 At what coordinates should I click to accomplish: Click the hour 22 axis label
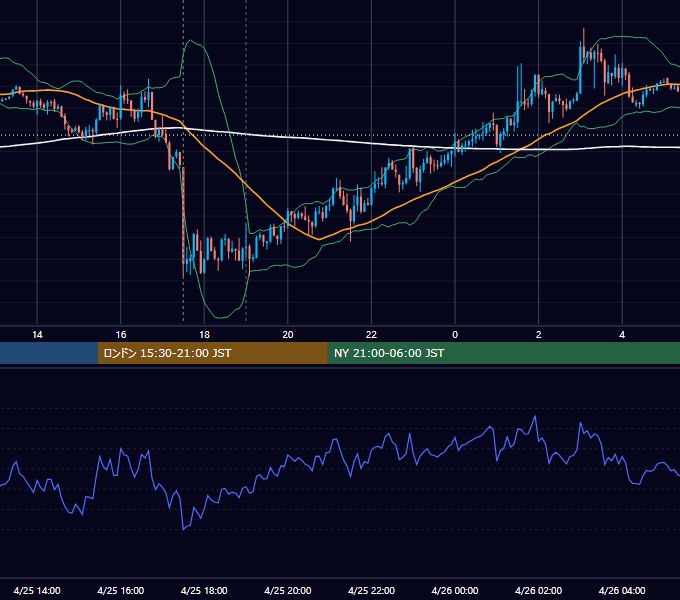(371, 335)
